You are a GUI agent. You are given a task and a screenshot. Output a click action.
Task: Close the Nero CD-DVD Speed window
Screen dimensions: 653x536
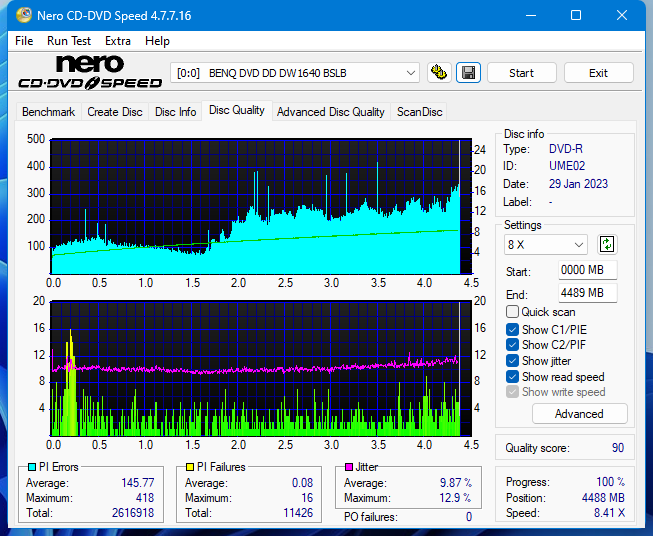pos(622,15)
